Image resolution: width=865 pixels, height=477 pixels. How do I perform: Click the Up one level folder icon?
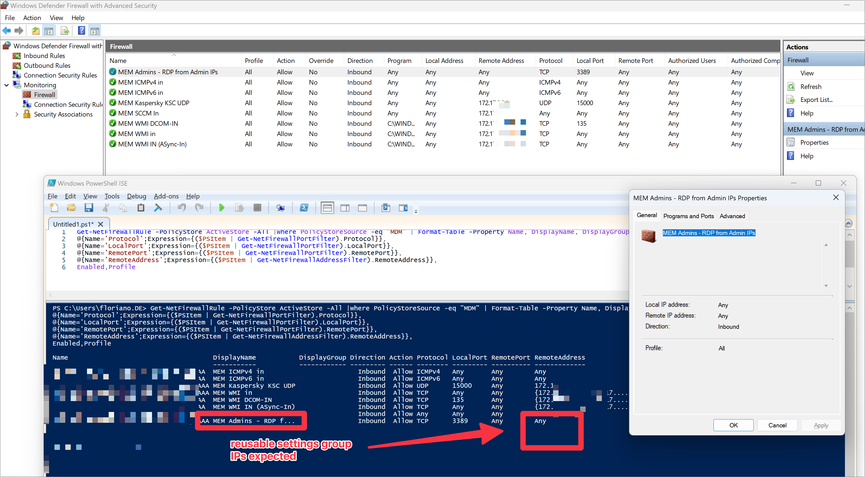(x=35, y=31)
